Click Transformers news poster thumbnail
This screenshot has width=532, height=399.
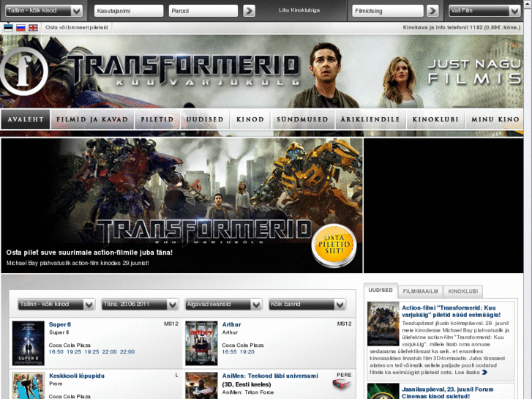pos(383,324)
